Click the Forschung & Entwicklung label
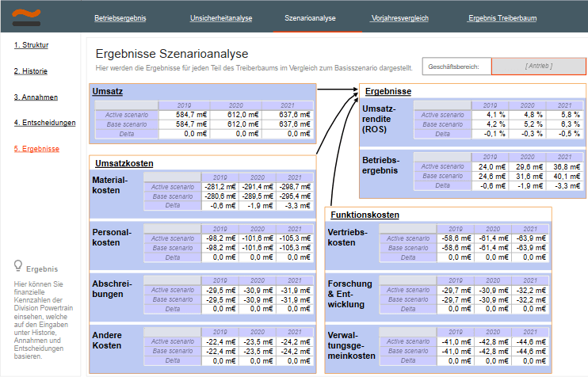The height and width of the screenshot is (377, 588). click(x=349, y=294)
